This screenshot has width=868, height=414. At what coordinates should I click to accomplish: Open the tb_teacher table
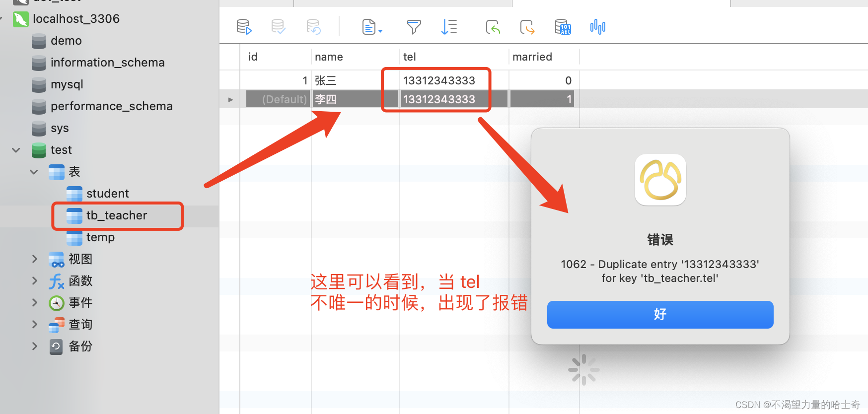click(x=117, y=215)
